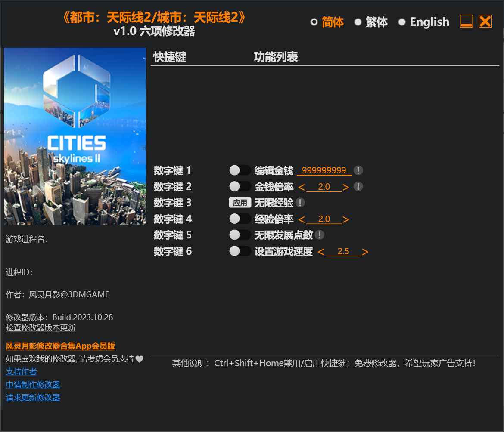Click the Cities Skylines II cover image
Viewport: 504px width, 432px height.
tap(75, 136)
